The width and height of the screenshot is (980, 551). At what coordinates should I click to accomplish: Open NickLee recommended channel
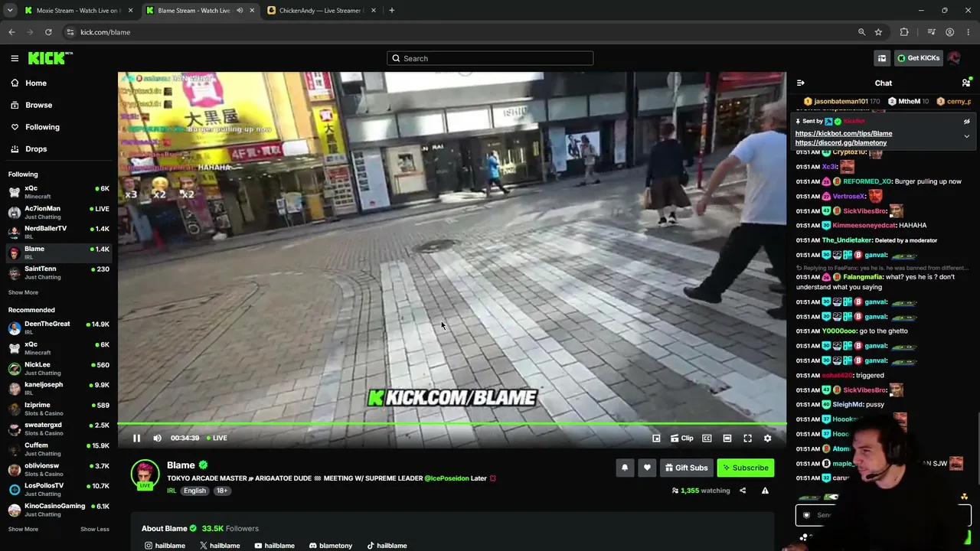coord(59,368)
